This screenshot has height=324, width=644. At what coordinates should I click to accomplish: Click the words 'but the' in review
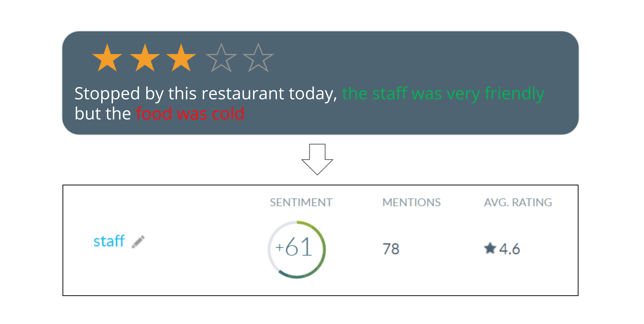click(103, 113)
